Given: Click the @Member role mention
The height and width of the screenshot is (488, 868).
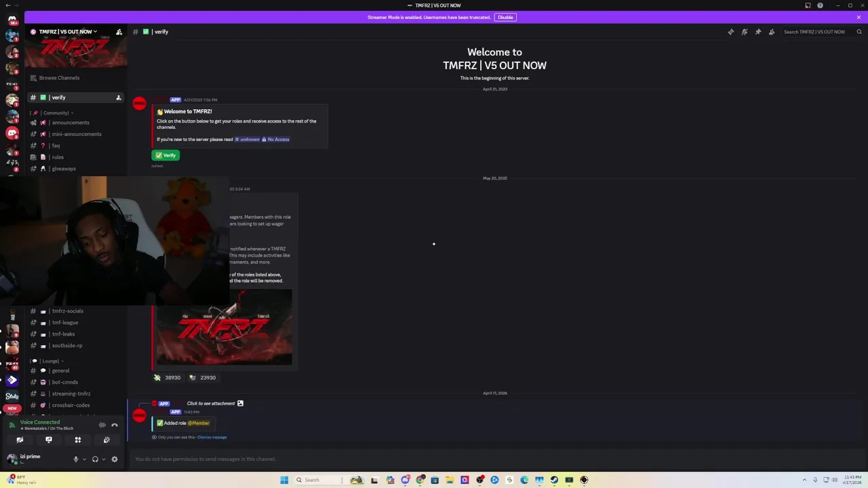Looking at the screenshot, I should coord(199,423).
